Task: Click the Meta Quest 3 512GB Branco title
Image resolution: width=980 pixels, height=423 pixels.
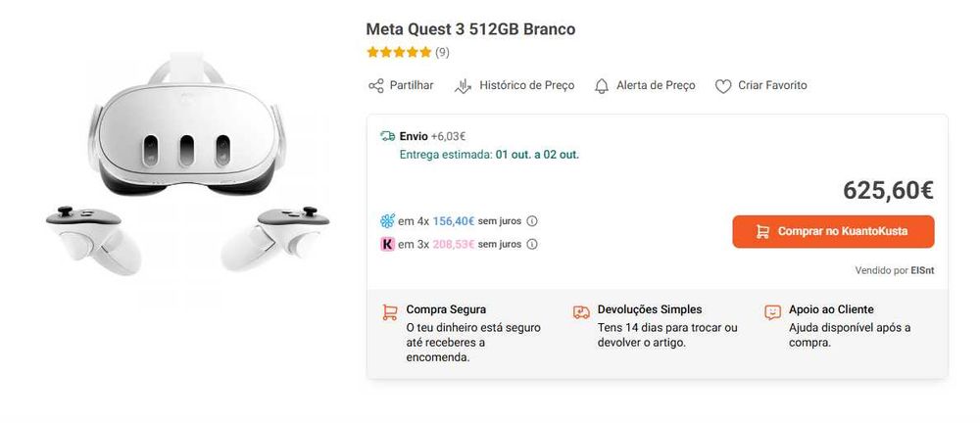Action: click(470, 28)
